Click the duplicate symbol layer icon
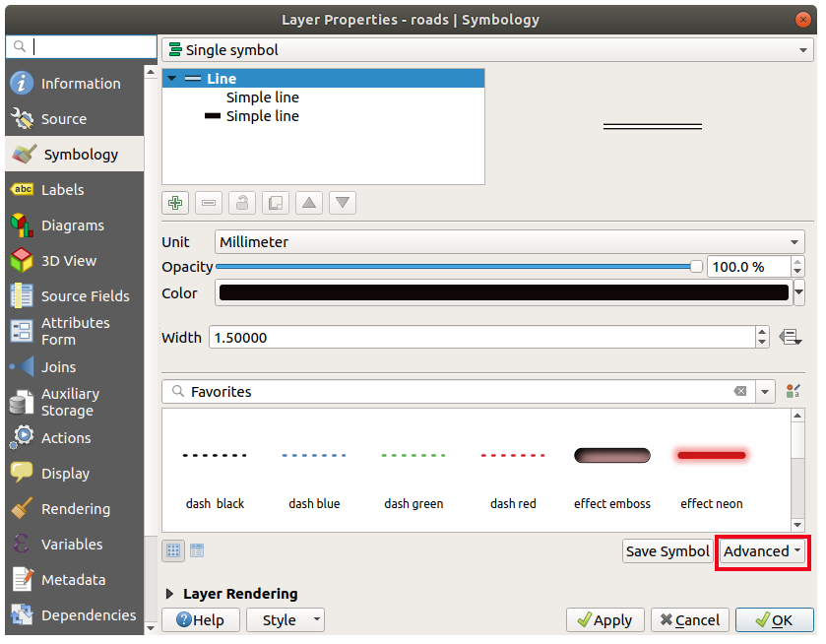Viewport: 826px width, 644px height. tap(276, 203)
